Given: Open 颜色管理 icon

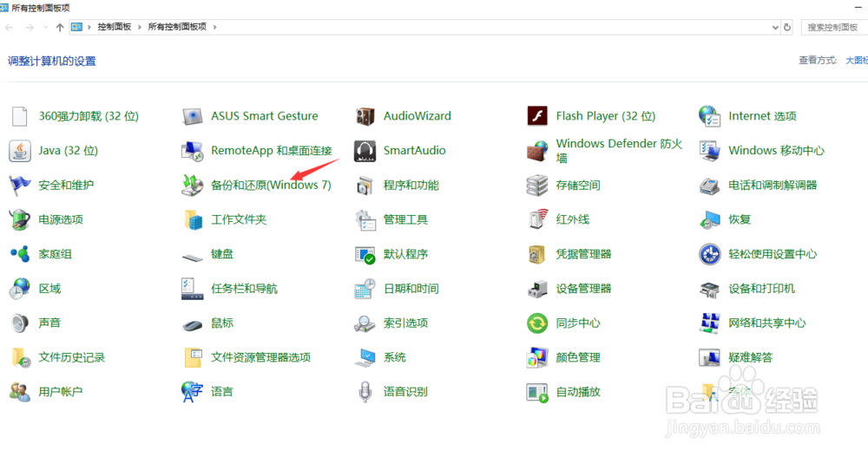Looking at the screenshot, I should 537,358.
